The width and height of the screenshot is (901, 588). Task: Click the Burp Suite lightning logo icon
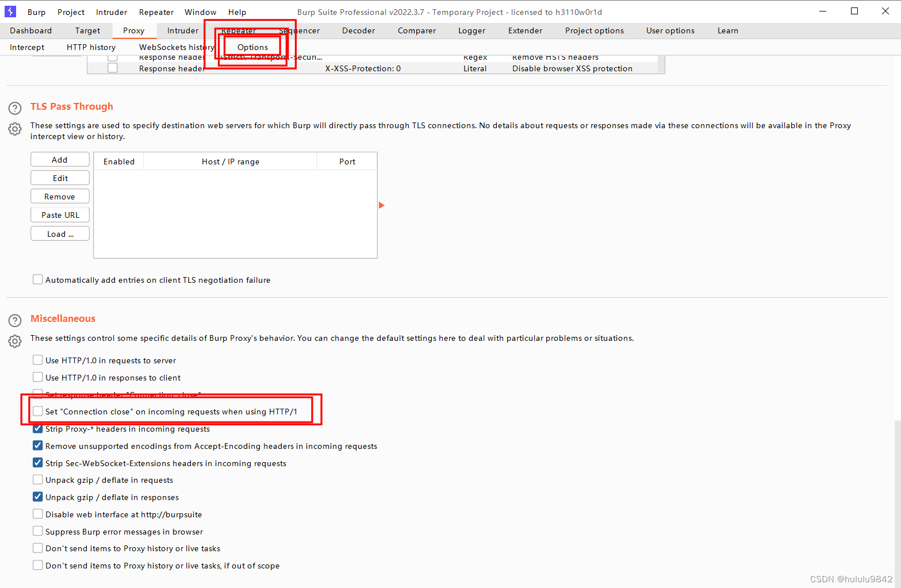tap(10, 11)
